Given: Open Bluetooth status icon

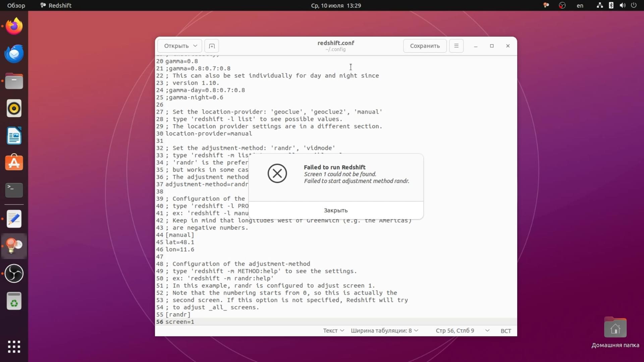Looking at the screenshot, I should pyautogui.click(x=611, y=5).
